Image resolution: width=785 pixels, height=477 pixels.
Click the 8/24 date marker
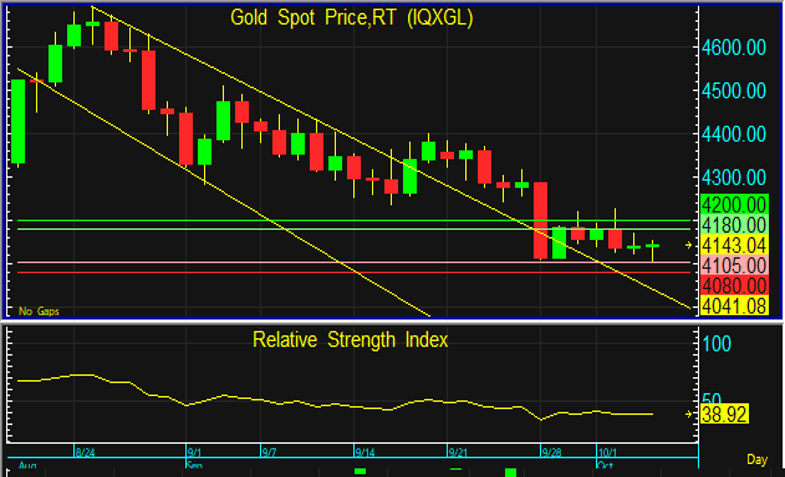85,453
